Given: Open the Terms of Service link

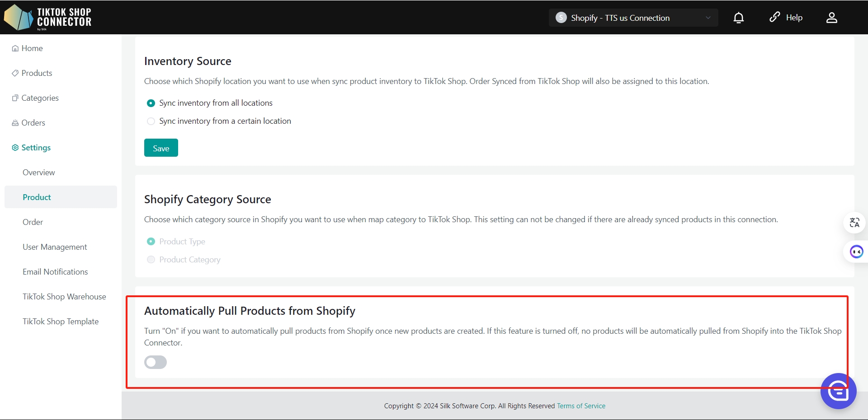Looking at the screenshot, I should point(581,406).
